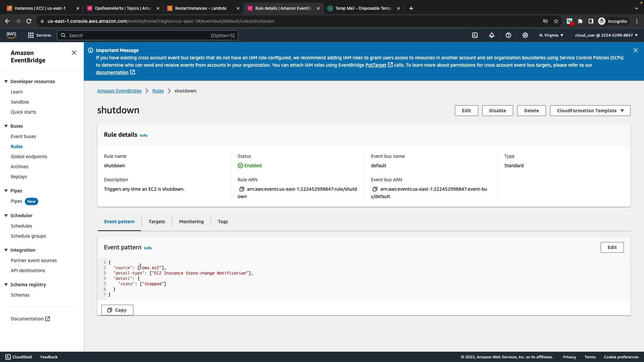The width and height of the screenshot is (644, 362).
Task: Open AWS CloudShell icon in top navigation
Action: click(475, 35)
